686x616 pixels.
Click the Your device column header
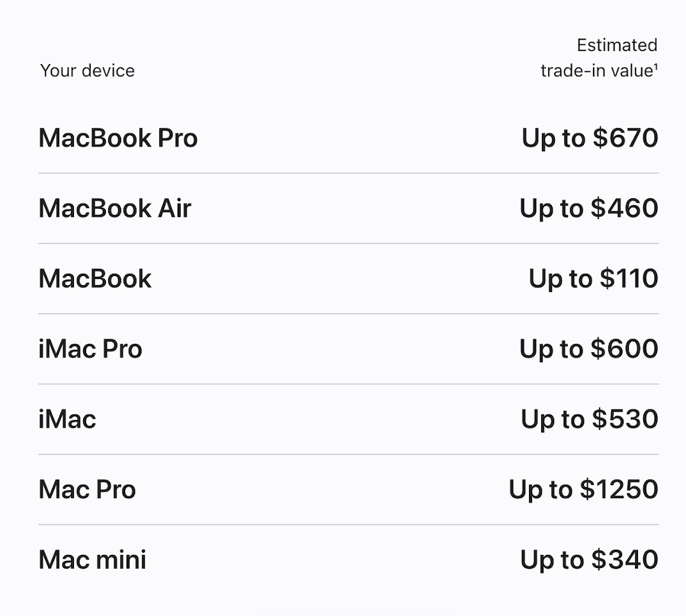pos(87,71)
